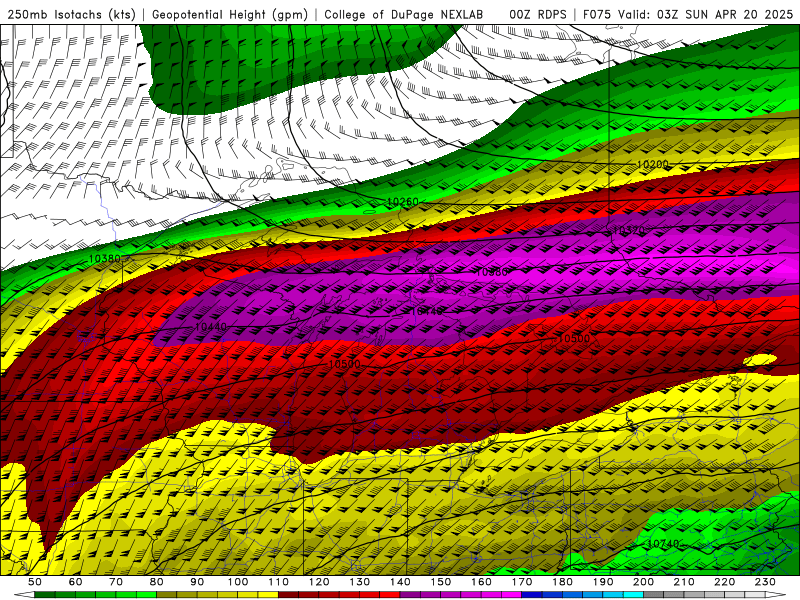Click the 170 kts color bar label
Screen dimensions: 800x600
pyautogui.click(x=522, y=582)
